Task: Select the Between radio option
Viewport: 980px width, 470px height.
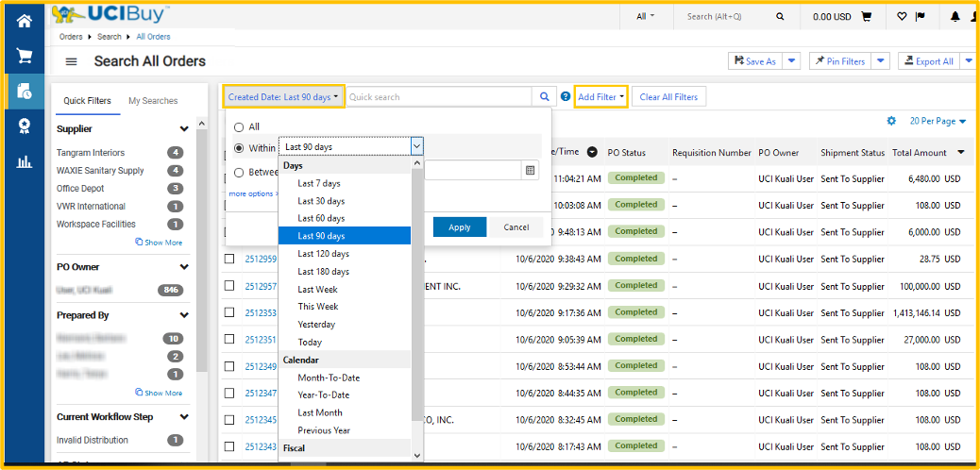Action: (x=239, y=172)
